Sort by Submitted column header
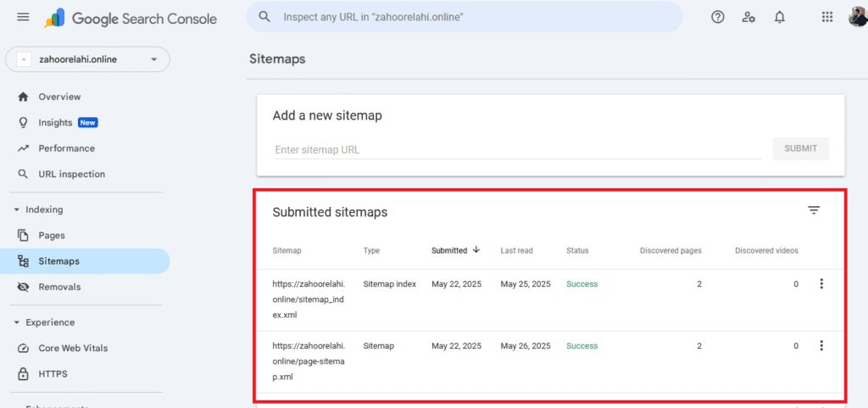The image size is (868, 408). pos(449,251)
